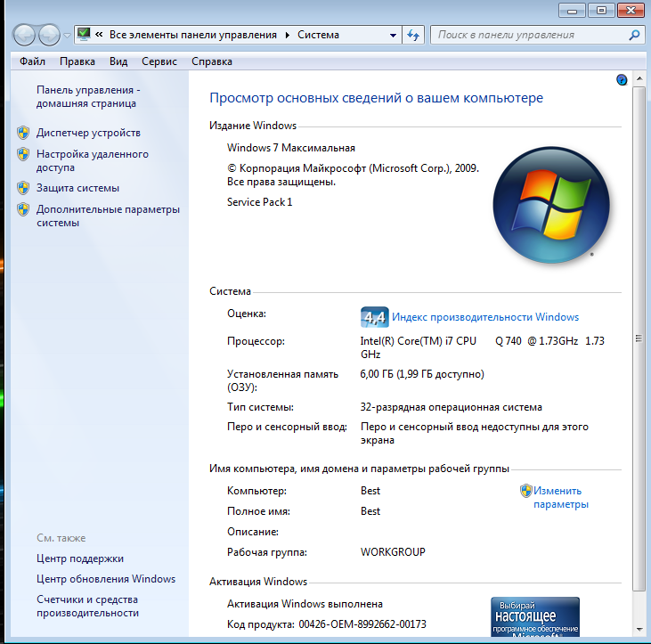Image resolution: width=651 pixels, height=644 pixels.
Task: Click Изменить параметры link
Action: click(x=560, y=497)
